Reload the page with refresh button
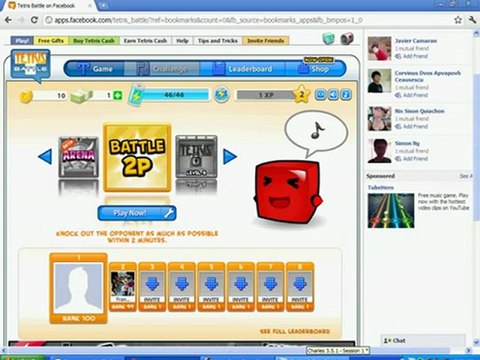This screenshot has height=360, width=480. point(34,20)
